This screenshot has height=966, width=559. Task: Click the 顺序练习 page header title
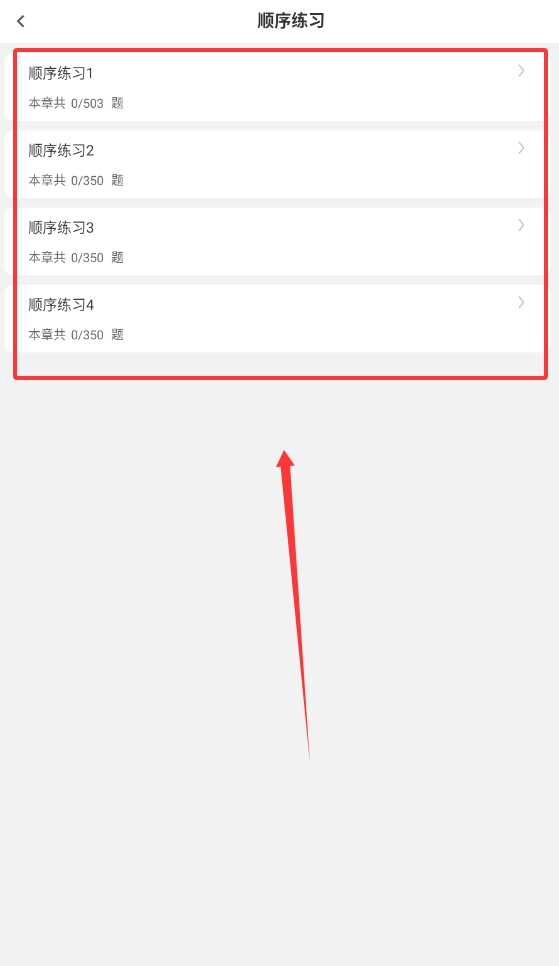[x=291, y=21]
